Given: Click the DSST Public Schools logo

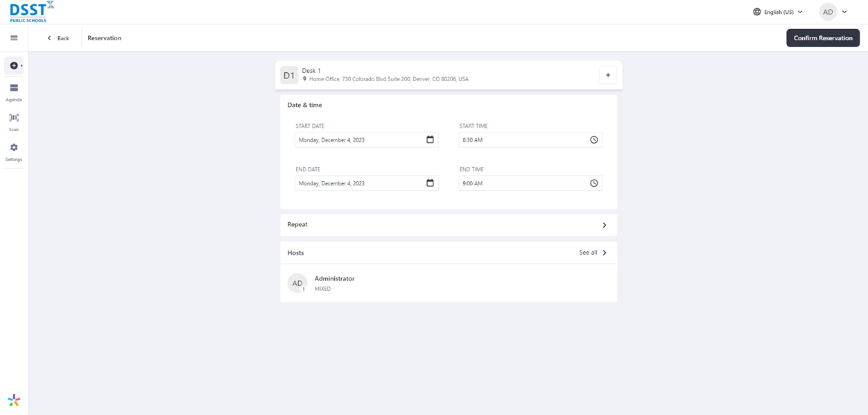Looking at the screenshot, I should (x=32, y=12).
